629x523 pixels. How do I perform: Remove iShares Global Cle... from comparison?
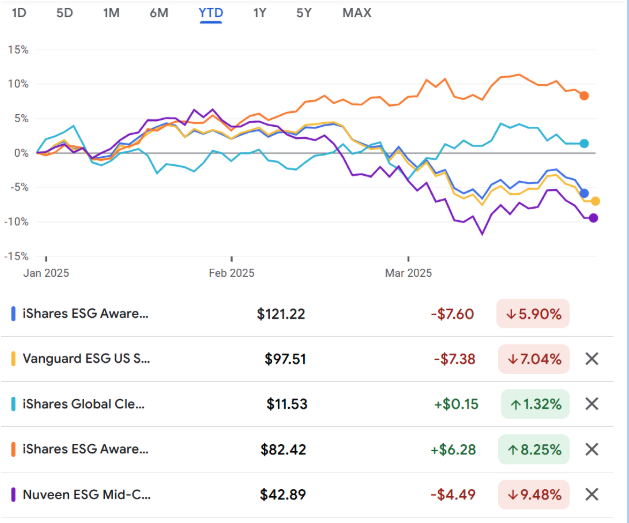pyautogui.click(x=592, y=404)
